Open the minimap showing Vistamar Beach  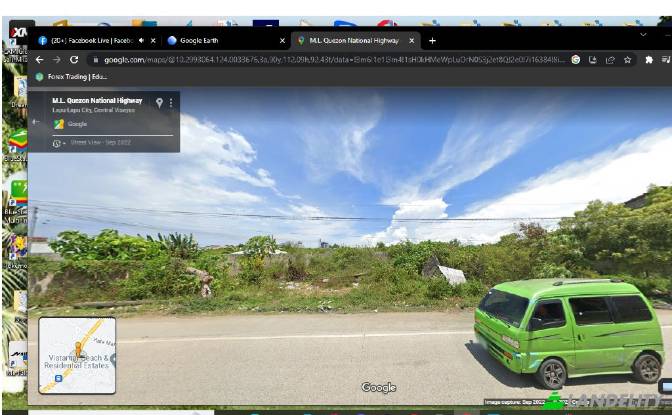coord(77,355)
